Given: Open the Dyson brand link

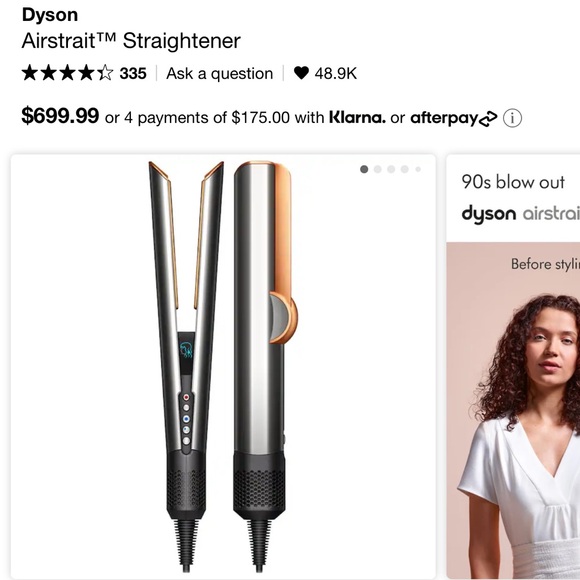Looking at the screenshot, I should (50, 15).
